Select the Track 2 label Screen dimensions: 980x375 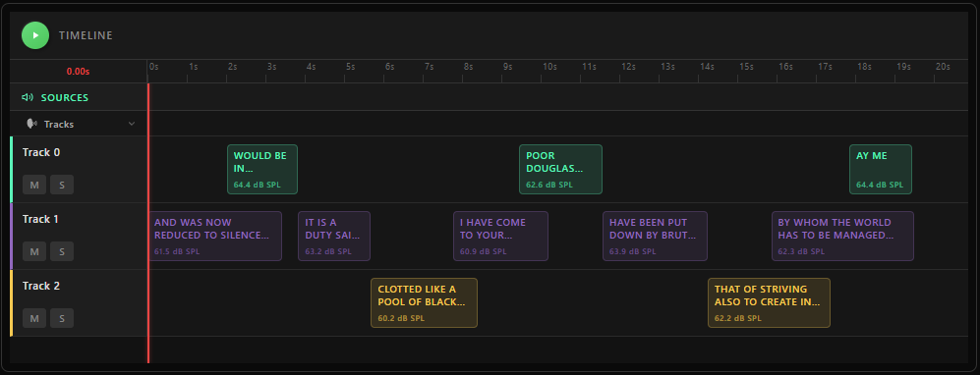coord(41,286)
